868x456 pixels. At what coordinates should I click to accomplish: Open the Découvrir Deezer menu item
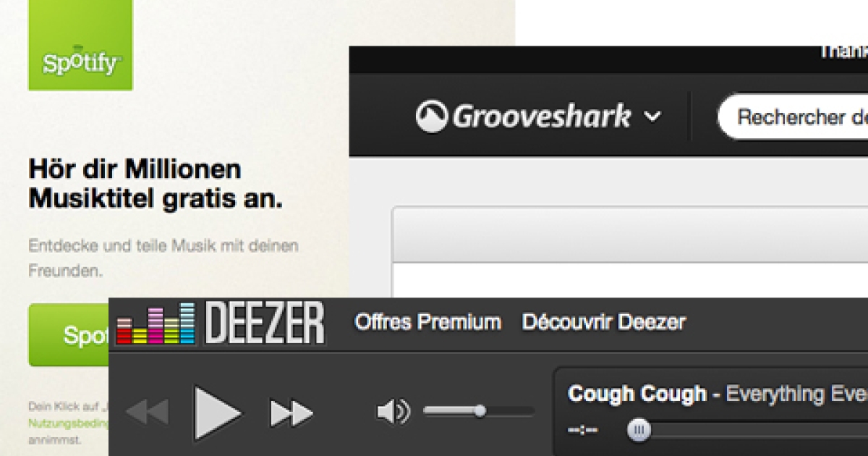(x=604, y=322)
